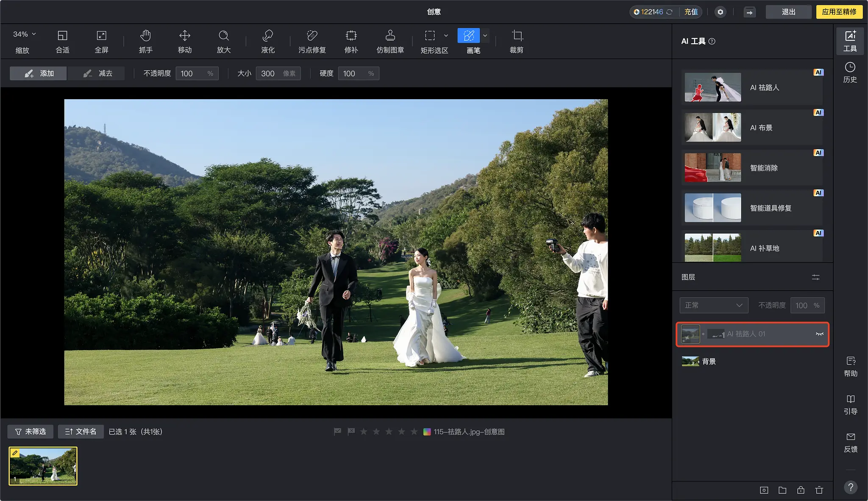Select the AI 祛路人 tool
The image size is (868, 501).
[x=752, y=87]
